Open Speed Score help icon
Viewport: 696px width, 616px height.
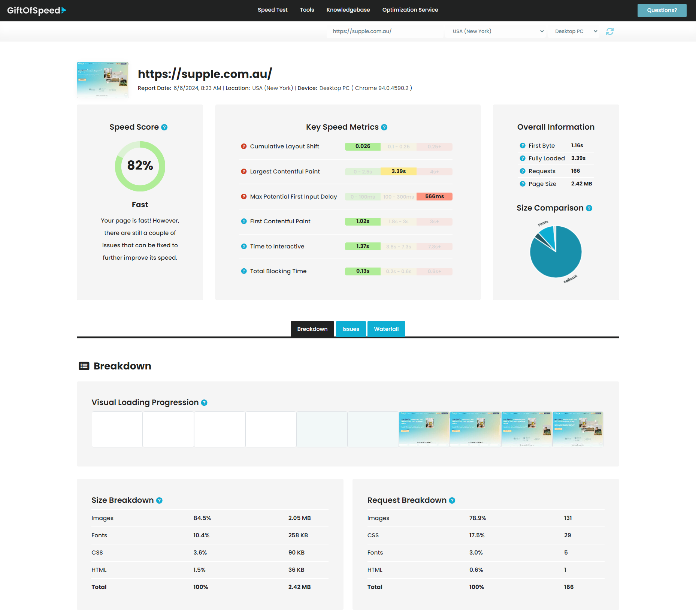pos(164,127)
